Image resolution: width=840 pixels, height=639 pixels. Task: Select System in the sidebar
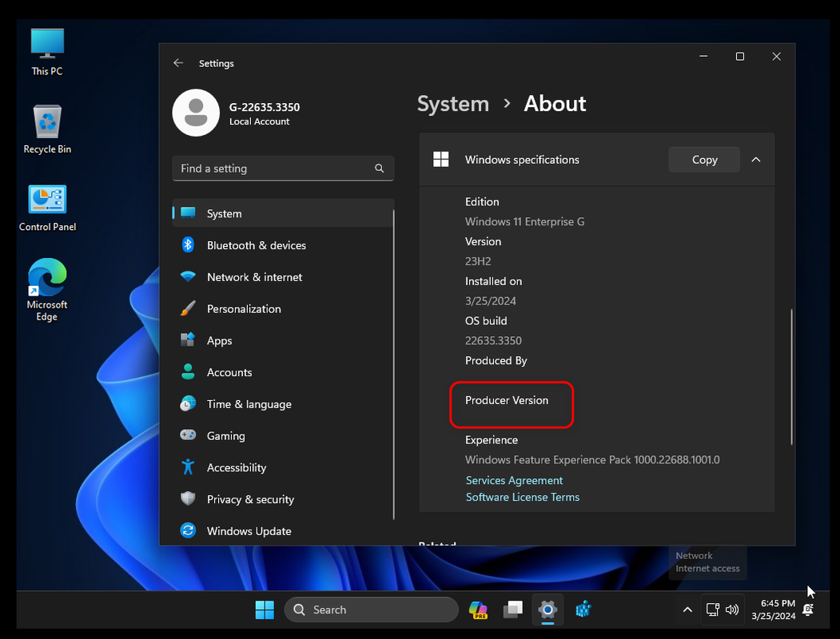(283, 213)
